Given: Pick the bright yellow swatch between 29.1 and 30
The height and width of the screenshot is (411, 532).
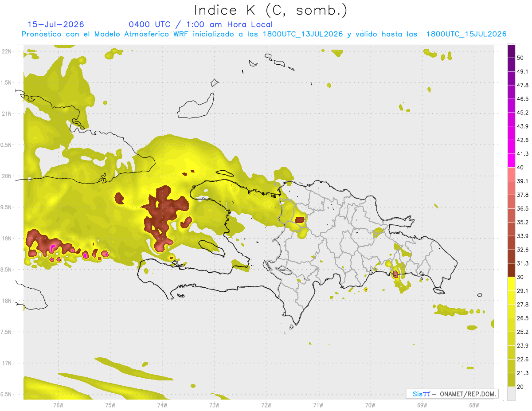Looking at the screenshot, I should [x=511, y=284].
